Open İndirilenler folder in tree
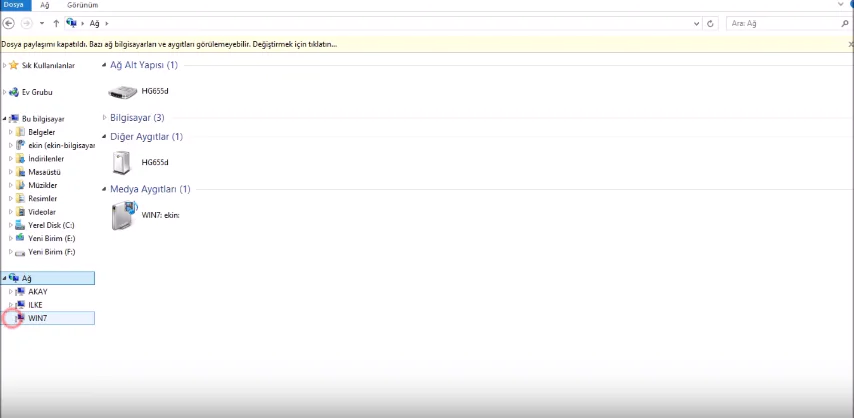This screenshot has width=854, height=418. point(46,159)
